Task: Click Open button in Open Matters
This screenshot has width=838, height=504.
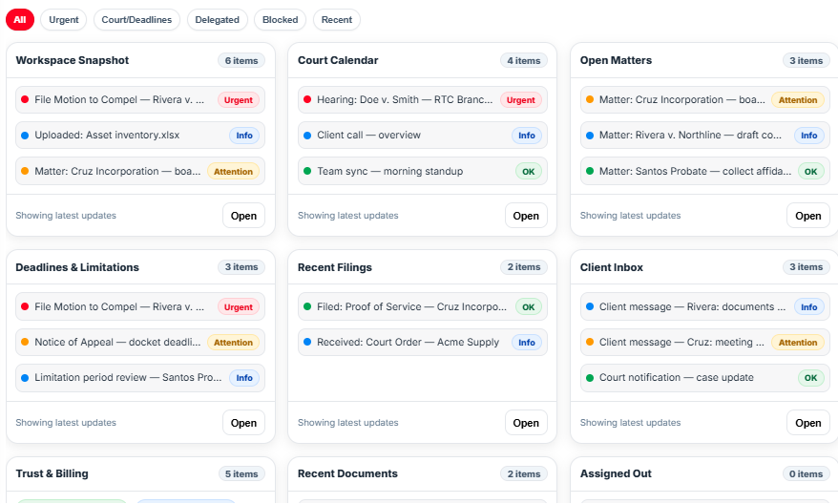Action: [807, 216]
